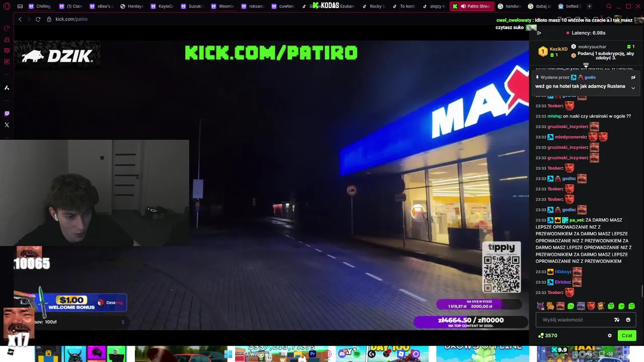Send message with Czat button

click(627, 335)
